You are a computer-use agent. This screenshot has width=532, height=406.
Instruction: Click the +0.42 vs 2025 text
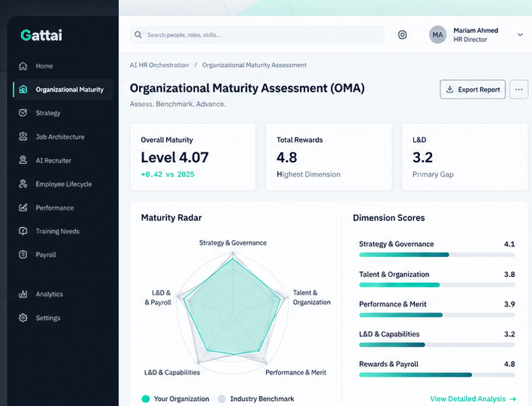[168, 174]
